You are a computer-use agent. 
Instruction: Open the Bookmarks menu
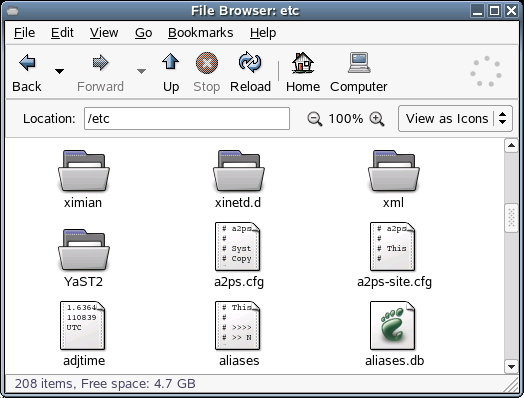(x=201, y=33)
